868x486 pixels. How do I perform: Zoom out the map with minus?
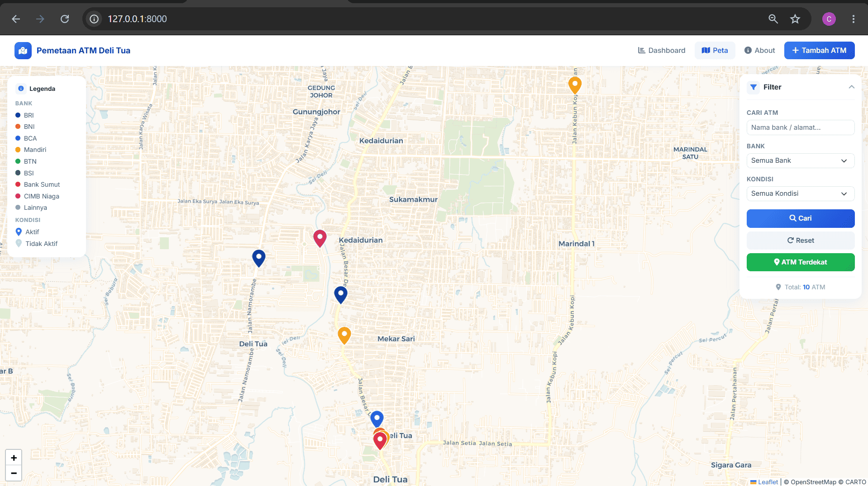coord(14,473)
